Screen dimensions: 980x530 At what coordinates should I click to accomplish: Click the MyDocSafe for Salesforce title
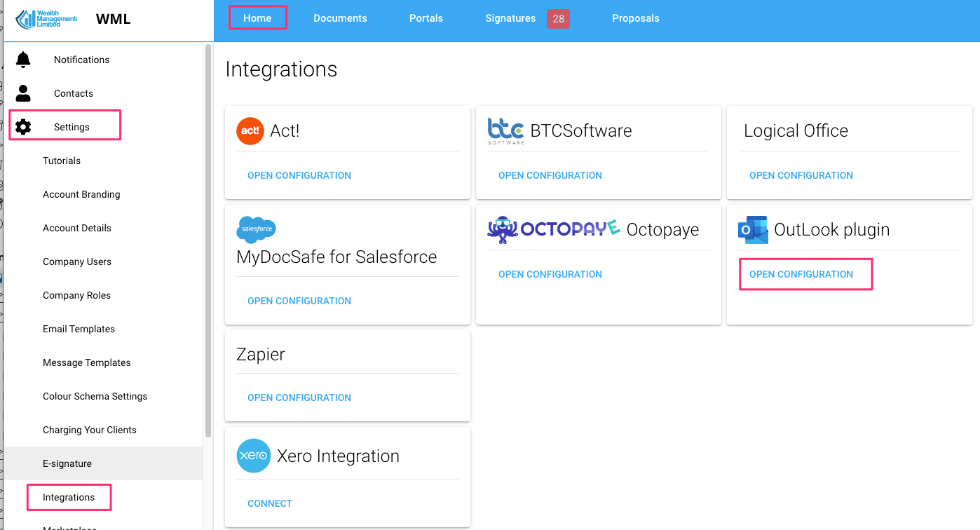coord(336,257)
